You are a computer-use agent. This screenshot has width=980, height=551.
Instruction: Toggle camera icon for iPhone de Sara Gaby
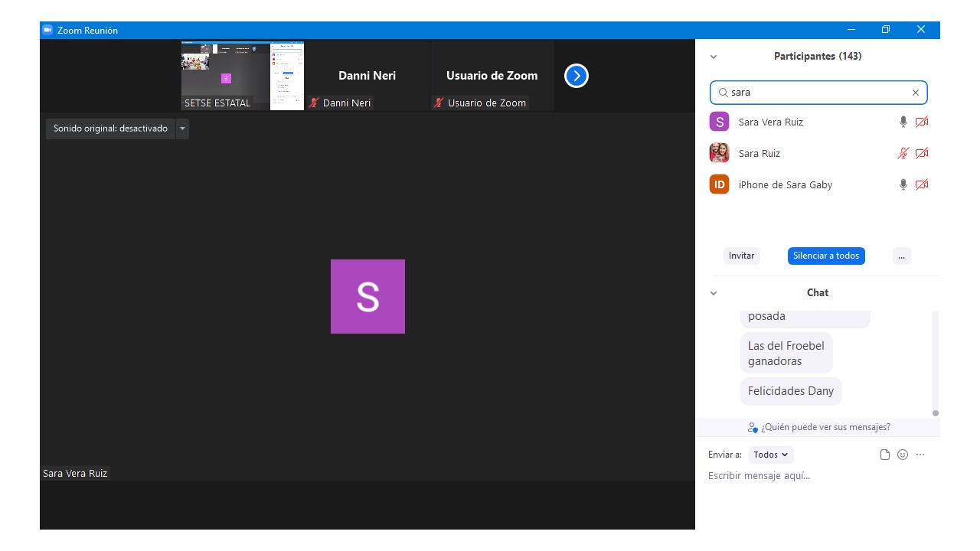coord(922,184)
